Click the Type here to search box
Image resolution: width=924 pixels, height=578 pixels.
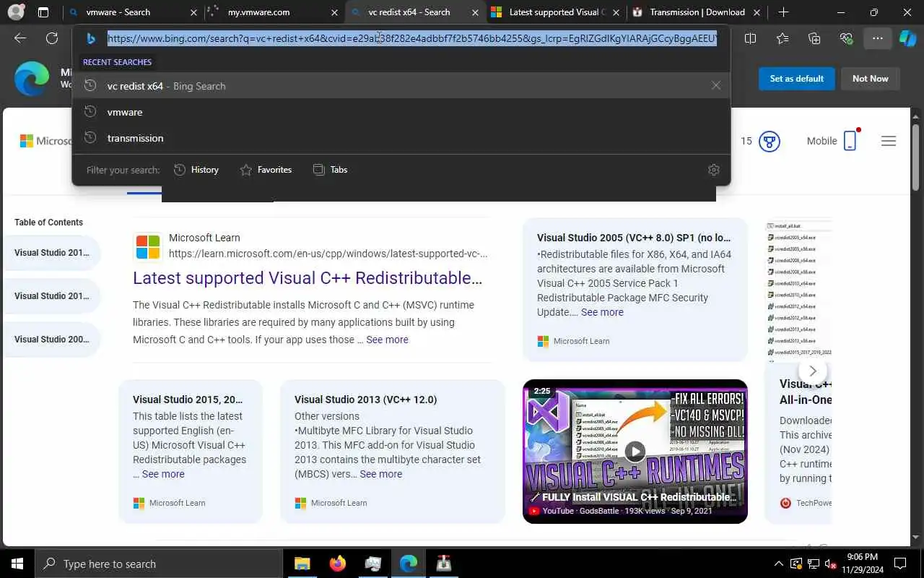[x=158, y=564]
